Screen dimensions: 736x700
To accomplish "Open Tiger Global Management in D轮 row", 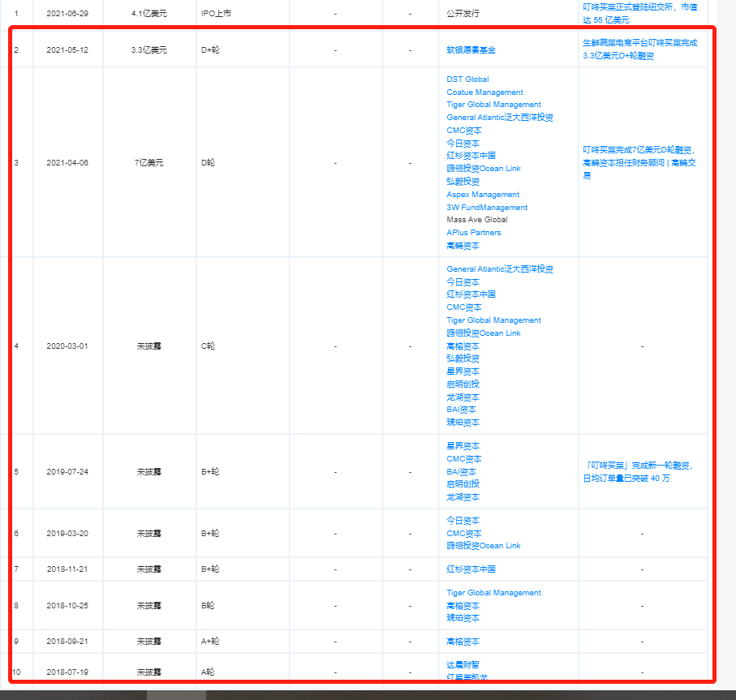I will coord(493,105).
